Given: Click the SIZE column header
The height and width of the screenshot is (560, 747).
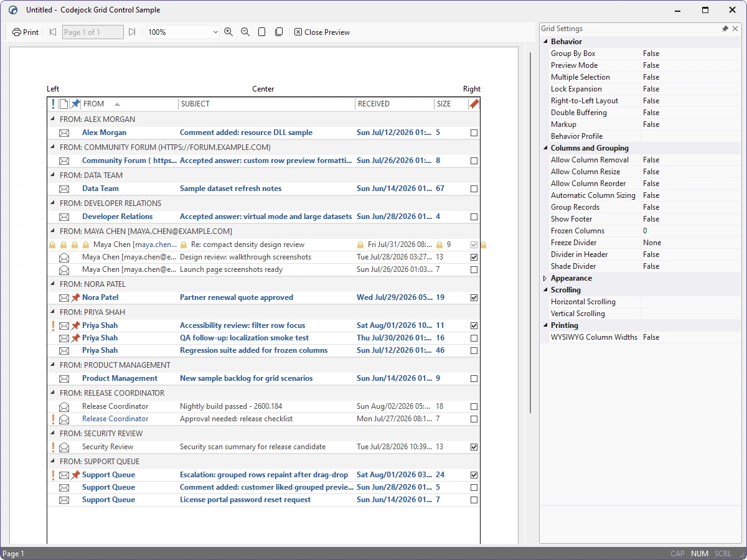Looking at the screenshot, I should pos(451,104).
